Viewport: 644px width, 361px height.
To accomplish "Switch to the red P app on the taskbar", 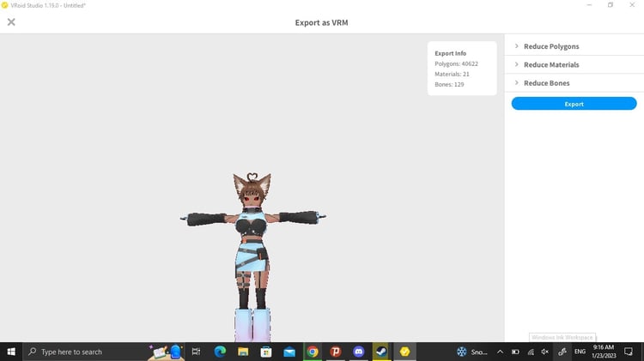I will point(336,352).
